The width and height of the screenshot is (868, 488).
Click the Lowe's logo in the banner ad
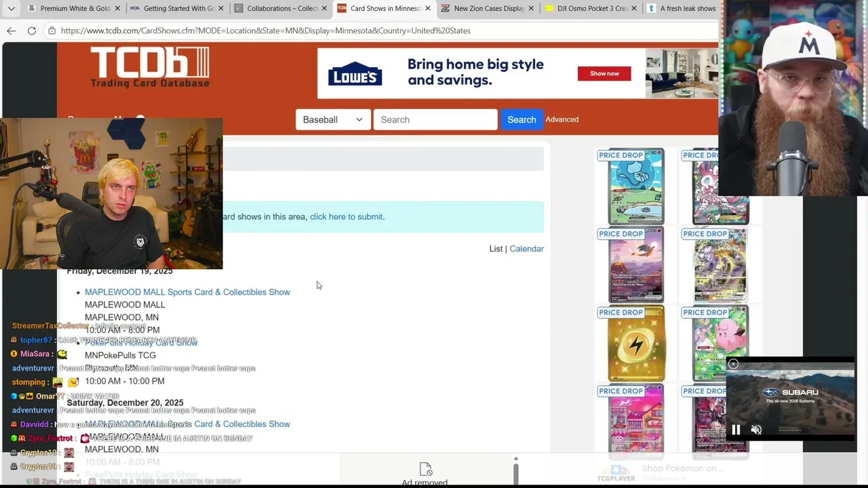click(355, 73)
